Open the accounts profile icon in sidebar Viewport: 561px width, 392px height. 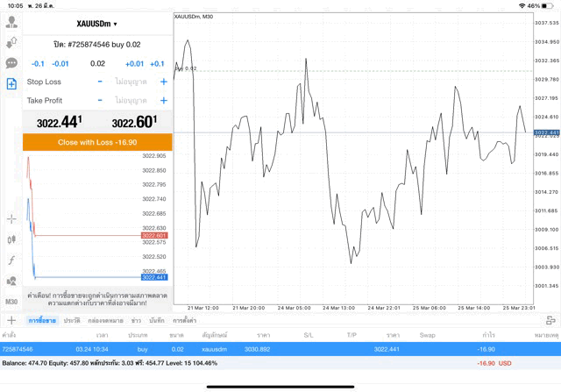click(x=11, y=22)
